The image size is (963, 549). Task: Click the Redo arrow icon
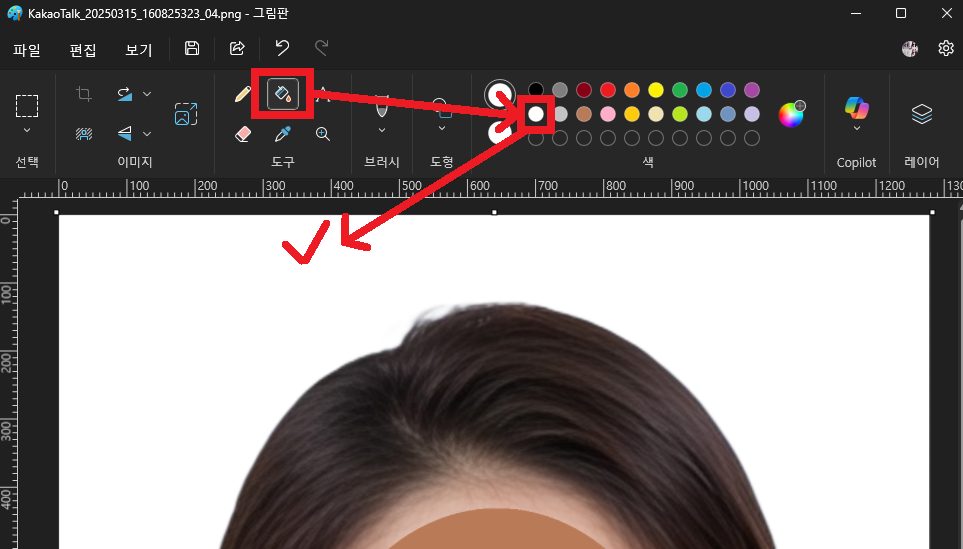tap(321, 48)
